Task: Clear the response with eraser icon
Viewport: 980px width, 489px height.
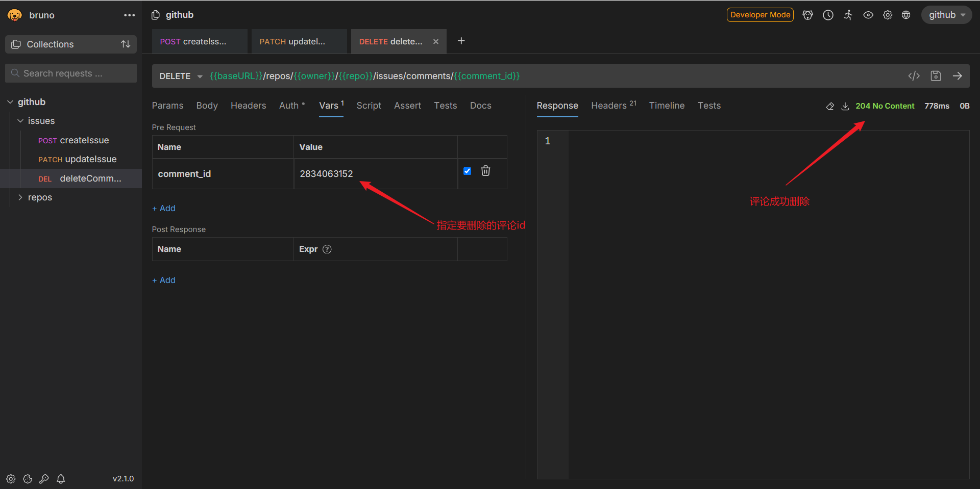Action: [830, 106]
